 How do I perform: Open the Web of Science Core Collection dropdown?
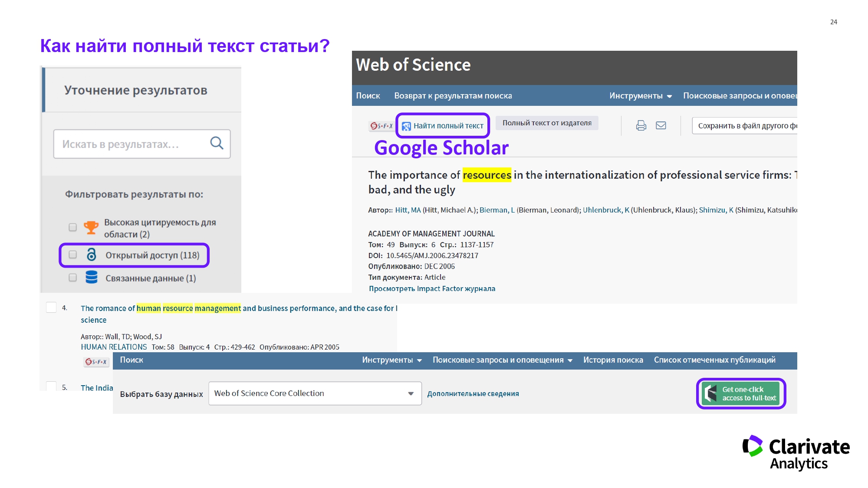click(x=315, y=393)
